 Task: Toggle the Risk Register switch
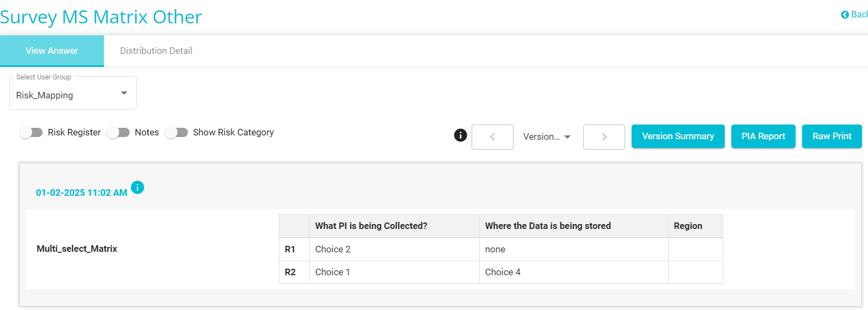click(31, 133)
